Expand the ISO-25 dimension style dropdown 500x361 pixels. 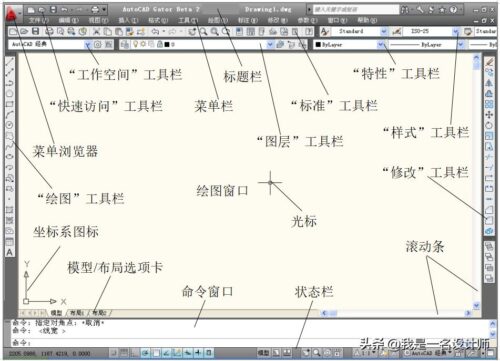click(456, 31)
